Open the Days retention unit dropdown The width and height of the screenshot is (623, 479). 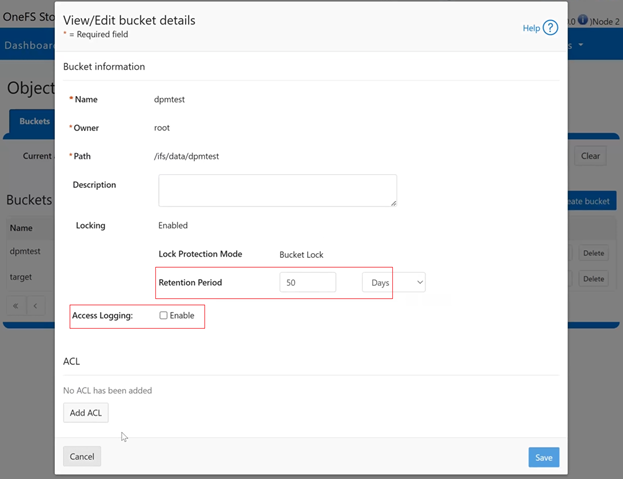click(x=393, y=283)
